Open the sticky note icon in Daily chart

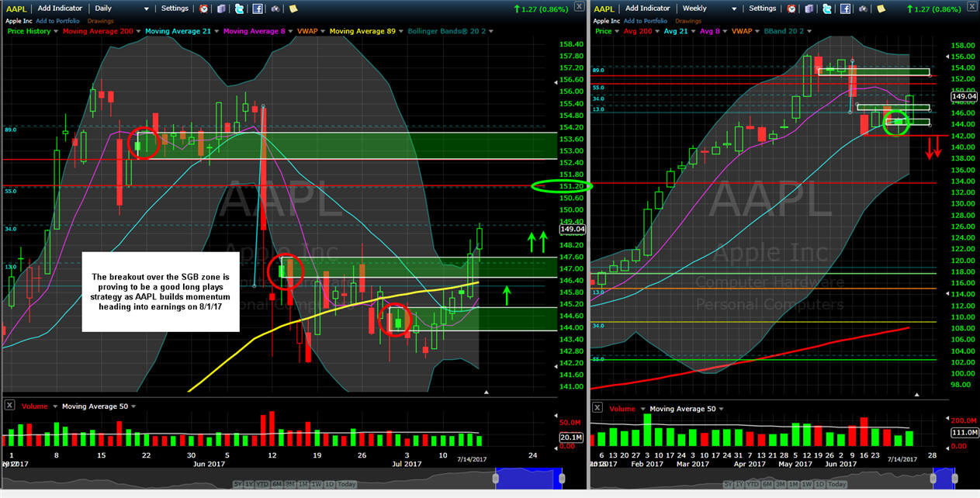pos(293,9)
